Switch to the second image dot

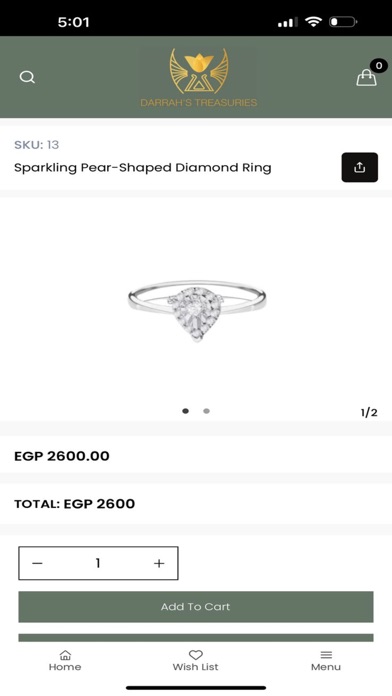pyautogui.click(x=206, y=411)
